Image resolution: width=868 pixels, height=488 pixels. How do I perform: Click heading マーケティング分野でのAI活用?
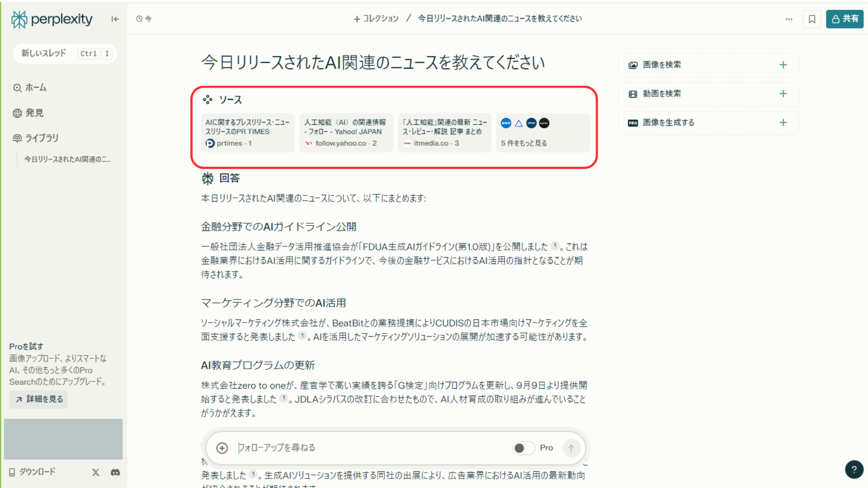click(x=274, y=303)
